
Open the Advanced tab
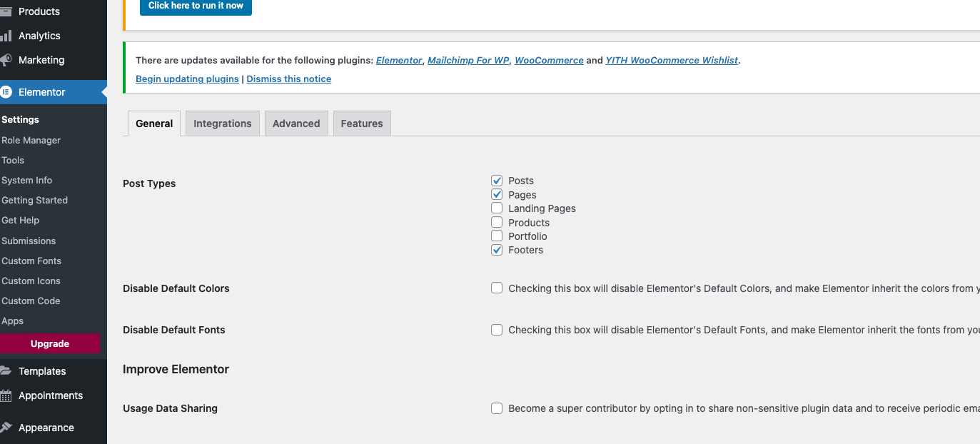[296, 123]
